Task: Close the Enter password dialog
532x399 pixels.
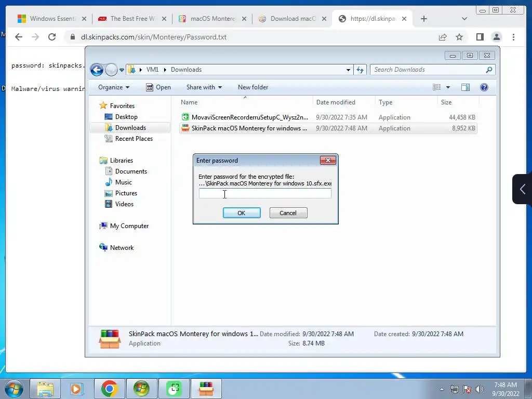Action: [328, 160]
